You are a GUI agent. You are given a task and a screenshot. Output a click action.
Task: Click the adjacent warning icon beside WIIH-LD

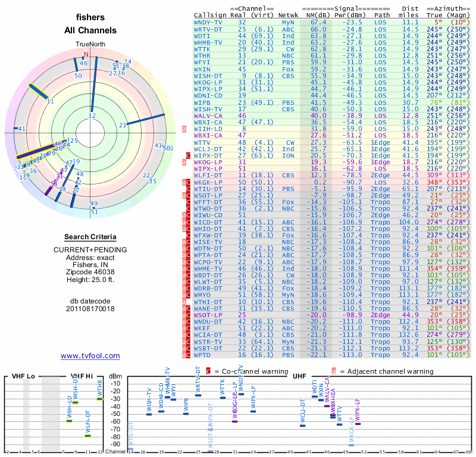click(x=184, y=129)
